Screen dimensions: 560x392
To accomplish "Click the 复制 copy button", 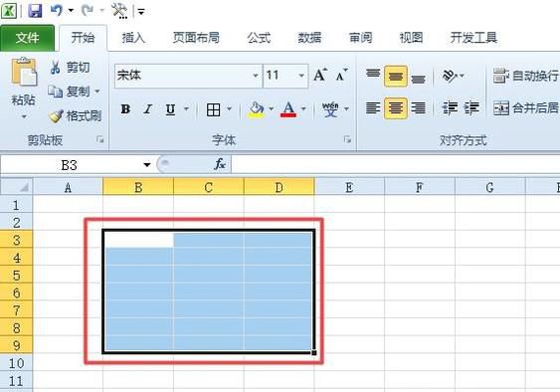I will [69, 92].
